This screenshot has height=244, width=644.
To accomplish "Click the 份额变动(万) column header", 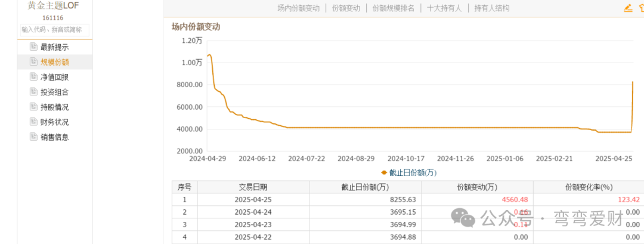I will tap(477, 187).
